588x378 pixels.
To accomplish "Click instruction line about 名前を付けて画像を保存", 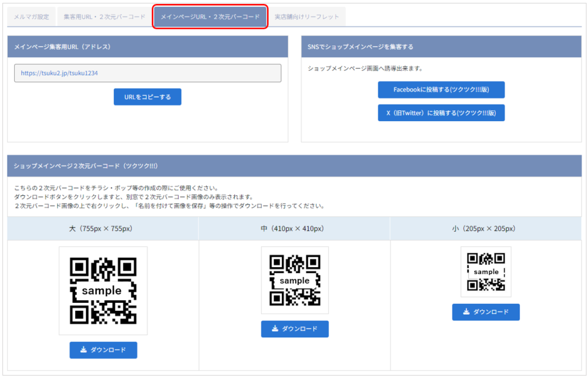I will pos(169,206).
